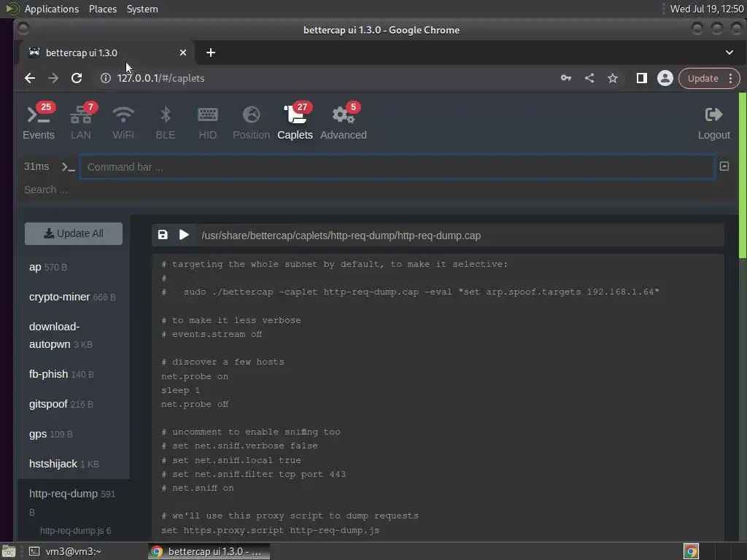747x560 pixels.
Task: Go to the HID keyboard section
Action: (208, 122)
